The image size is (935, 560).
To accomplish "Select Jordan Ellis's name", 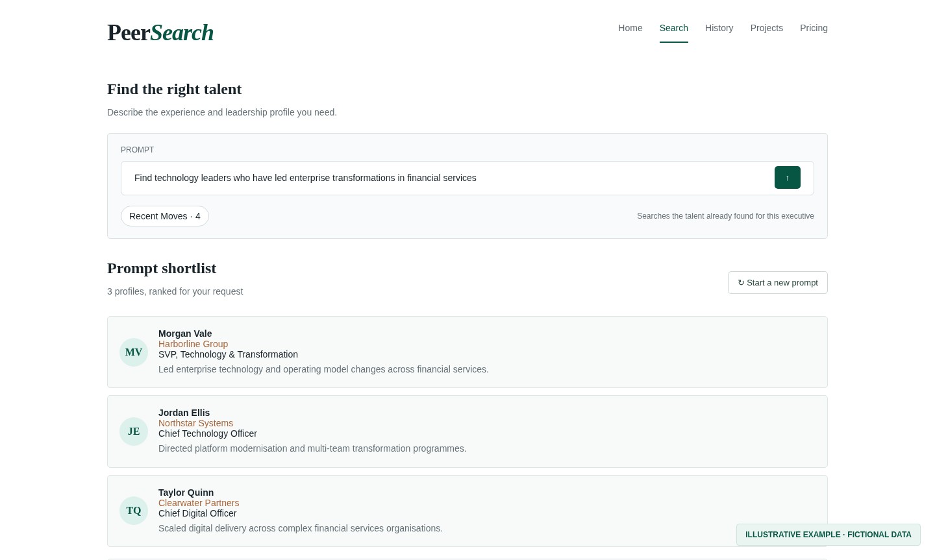I will click(184, 413).
